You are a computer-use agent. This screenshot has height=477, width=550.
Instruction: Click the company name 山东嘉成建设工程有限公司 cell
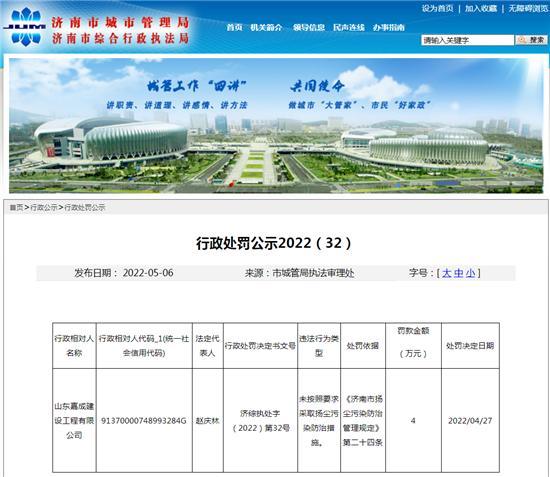point(74,421)
